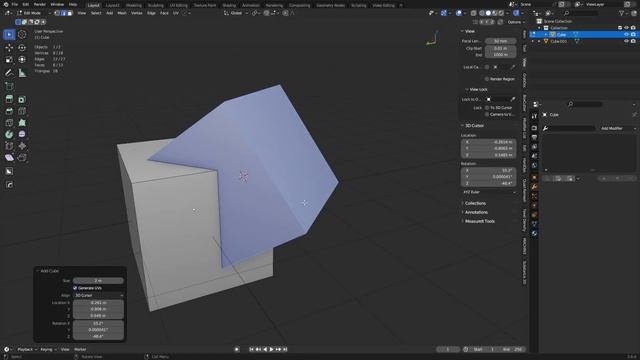Switch to face select mode
The image size is (640, 360).
click(x=70, y=13)
